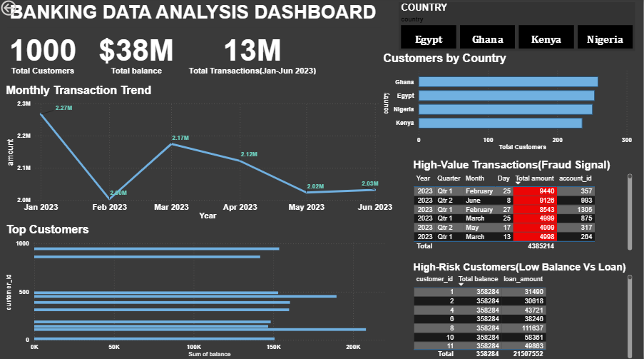The height and width of the screenshot is (359, 644).
Task: Click the back arrow icon beside the dashboard title
Action: (x=9, y=9)
